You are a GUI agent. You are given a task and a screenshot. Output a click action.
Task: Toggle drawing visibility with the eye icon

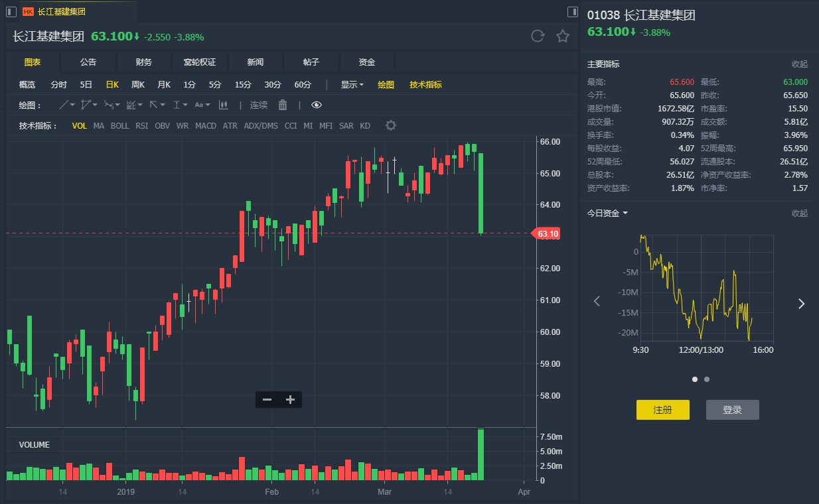pyautogui.click(x=317, y=105)
